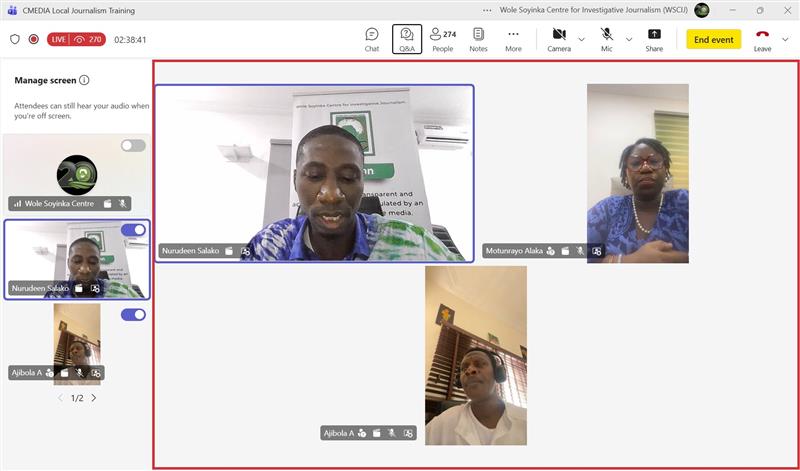Viewport: 800px width, 471px height.
Task: Go to next page of participants
Action: pos(94,398)
